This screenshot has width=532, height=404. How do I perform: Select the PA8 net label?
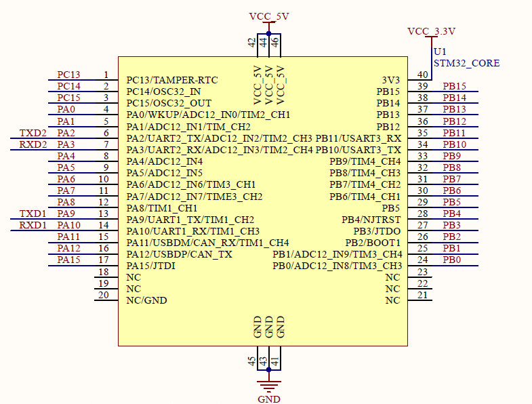click(x=66, y=202)
